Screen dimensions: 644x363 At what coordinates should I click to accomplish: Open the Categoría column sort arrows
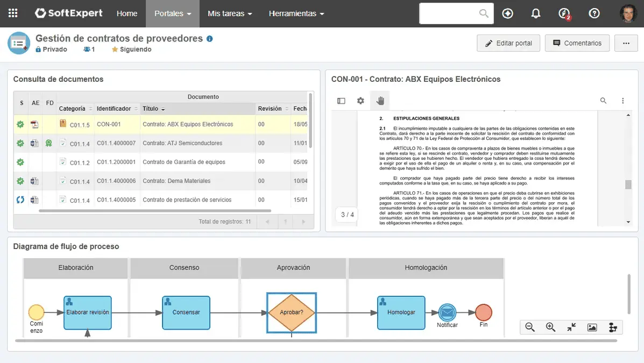91,109
